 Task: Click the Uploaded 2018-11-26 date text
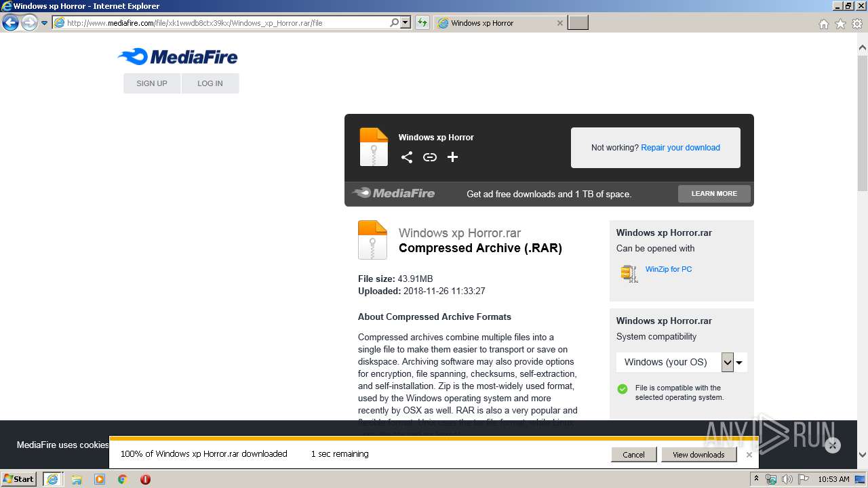pos(422,291)
